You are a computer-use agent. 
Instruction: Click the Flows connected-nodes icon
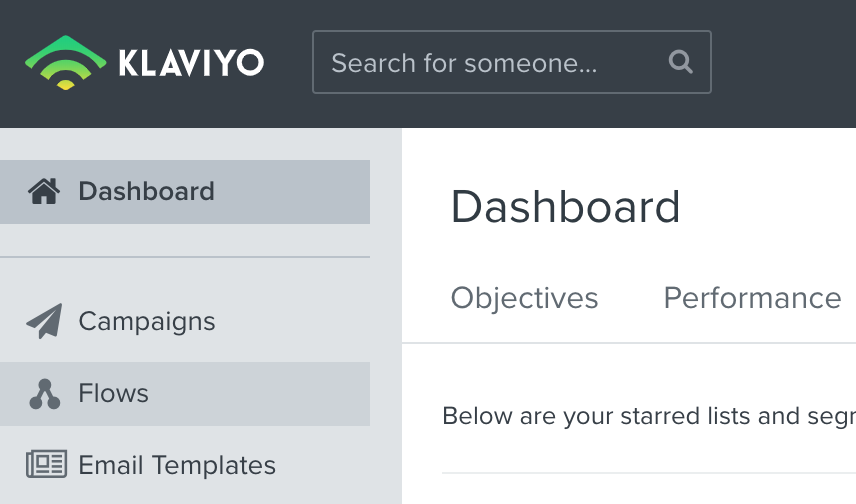tap(44, 394)
